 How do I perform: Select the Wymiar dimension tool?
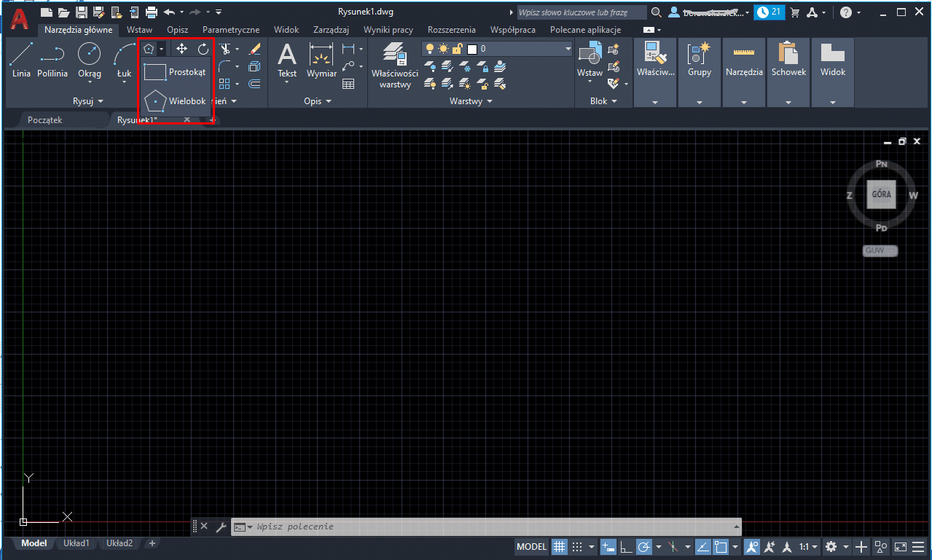[321, 60]
